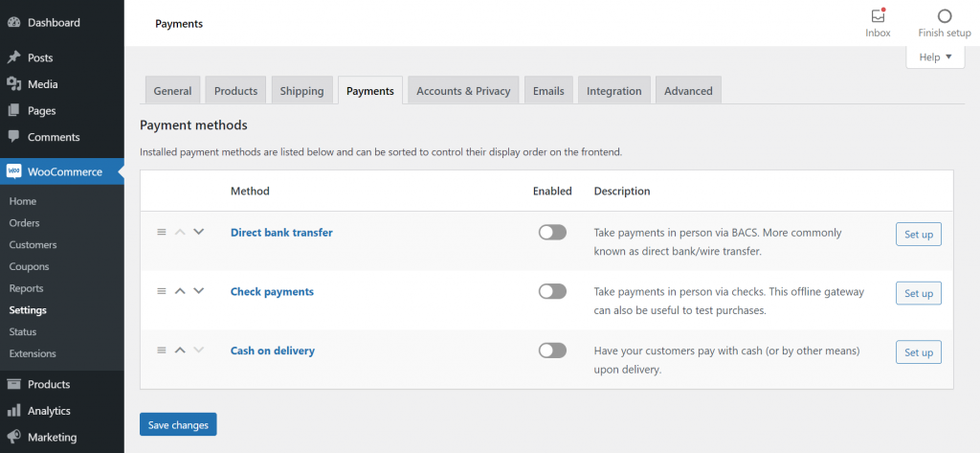The width and height of the screenshot is (980, 453).
Task: Click the Inbox icon in header
Action: click(878, 16)
